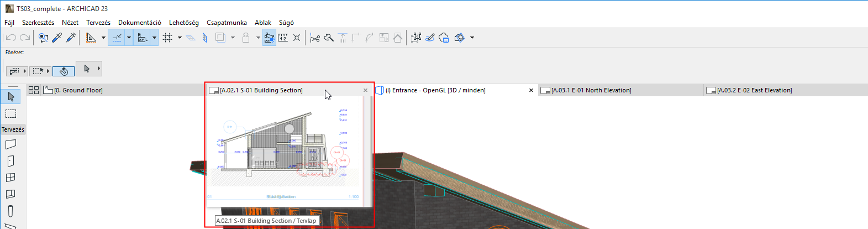The height and width of the screenshot is (229, 868).
Task: Click the fit-in-window arrows icon
Action: [297, 38]
